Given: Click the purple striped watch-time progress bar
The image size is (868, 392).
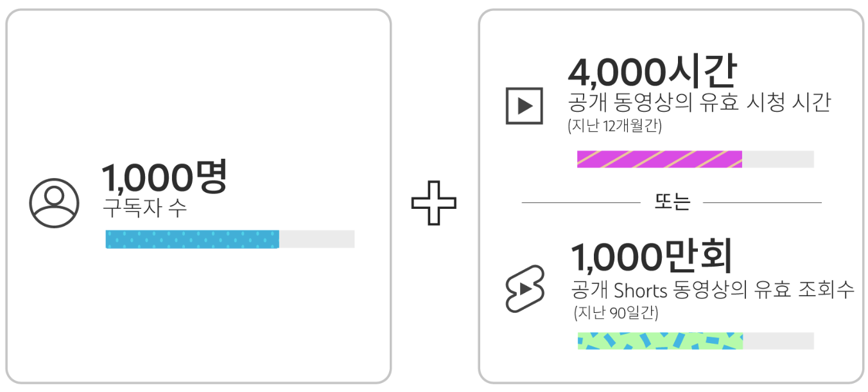Looking at the screenshot, I should (659, 159).
